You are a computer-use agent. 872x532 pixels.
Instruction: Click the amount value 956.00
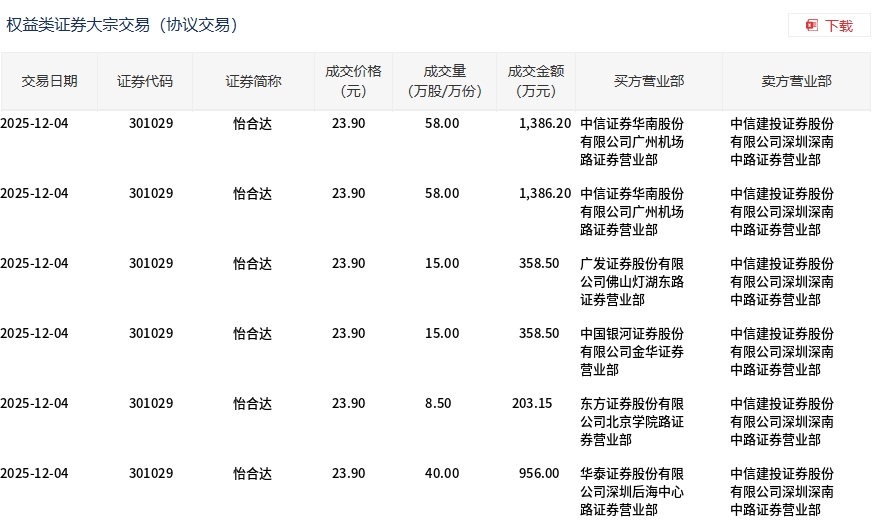pos(539,473)
